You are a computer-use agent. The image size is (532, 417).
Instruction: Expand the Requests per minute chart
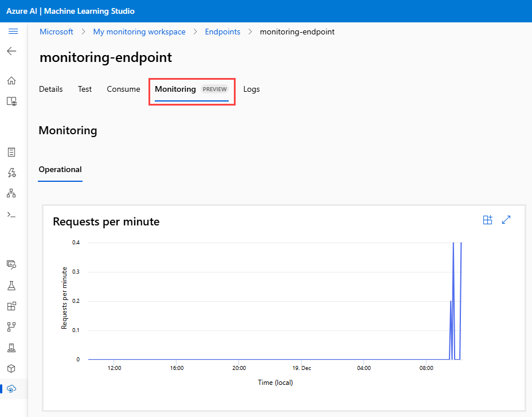[x=506, y=220]
